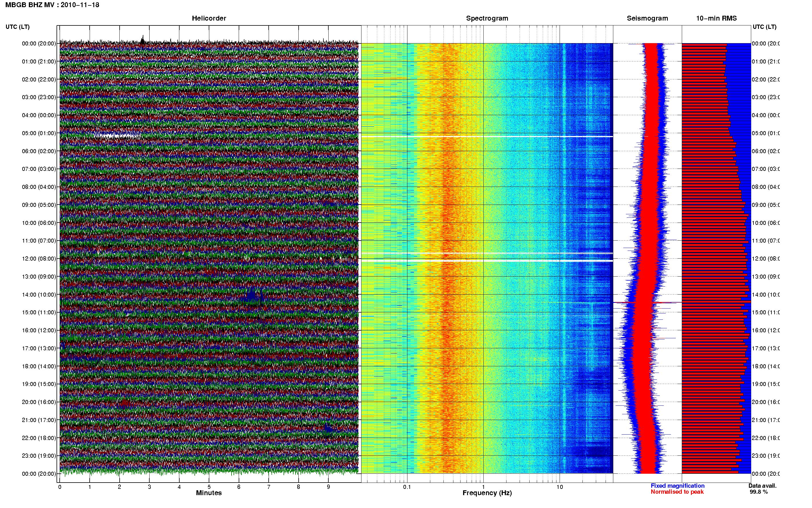
Task: Click the 'Minutes' axis label under the helicorder
Action: [x=209, y=493]
